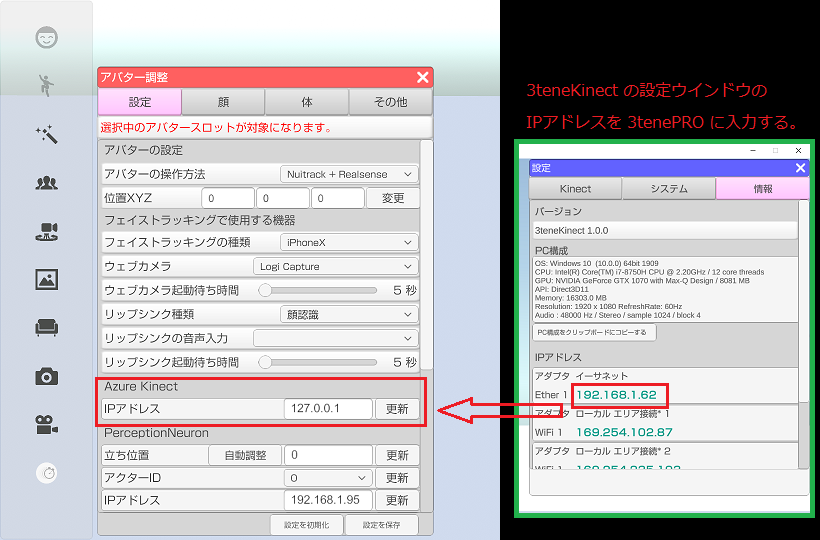This screenshot has height=540, width=820.
Task: Adjust the リップシンク起動待ち時間 slider handle
Action: 265,362
